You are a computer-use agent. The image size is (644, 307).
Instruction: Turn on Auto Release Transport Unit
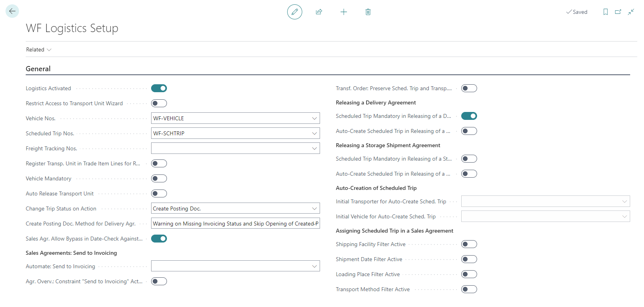(x=159, y=193)
